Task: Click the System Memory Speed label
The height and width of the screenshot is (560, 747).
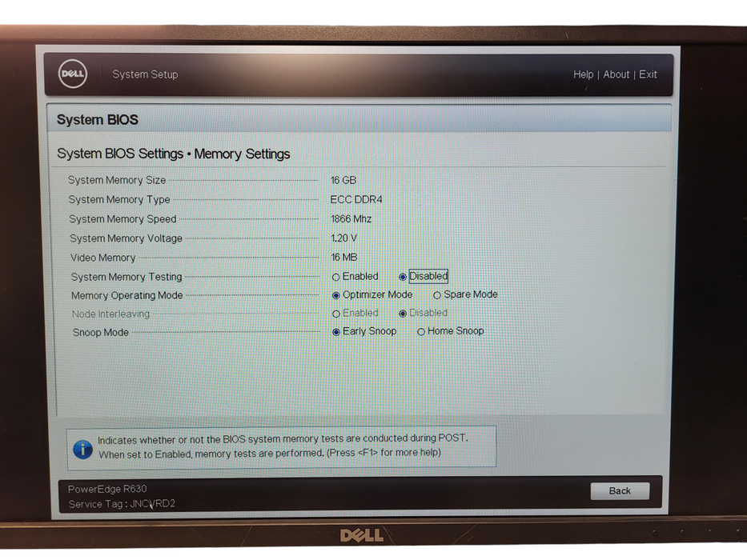Action: [123, 219]
